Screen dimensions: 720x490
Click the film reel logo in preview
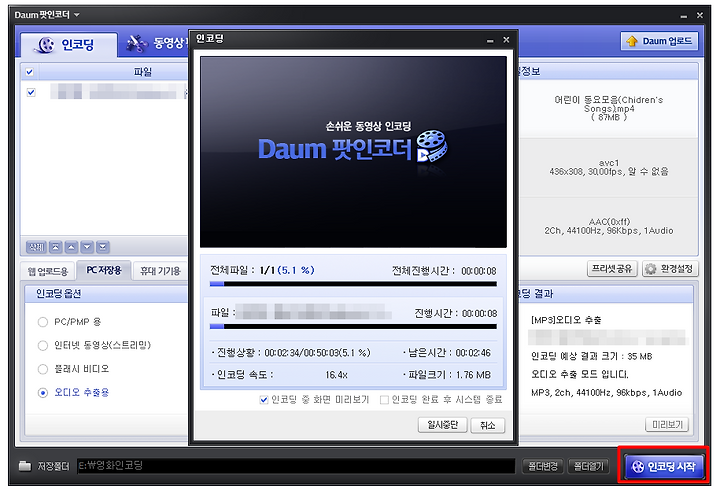[x=432, y=147]
